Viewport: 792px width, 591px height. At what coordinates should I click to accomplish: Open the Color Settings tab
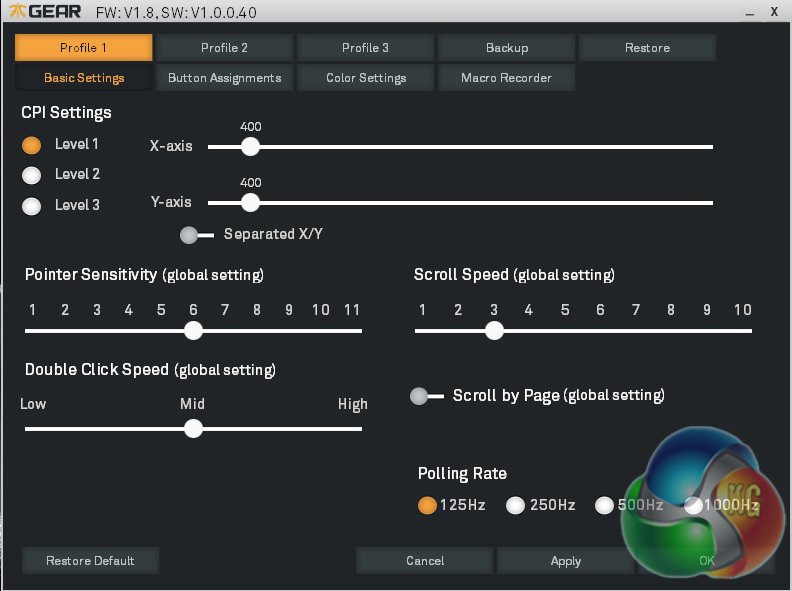tap(365, 78)
